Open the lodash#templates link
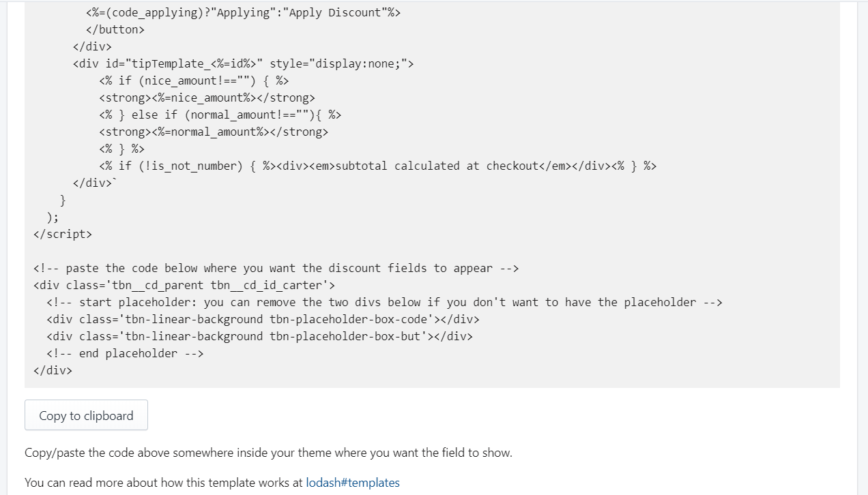 (352, 483)
